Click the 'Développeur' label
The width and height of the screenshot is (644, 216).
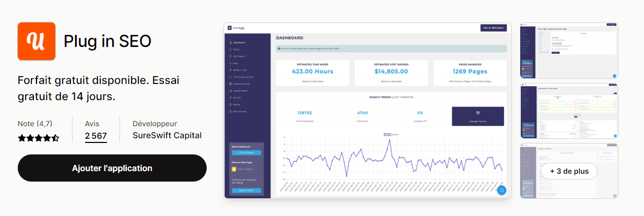[155, 124]
